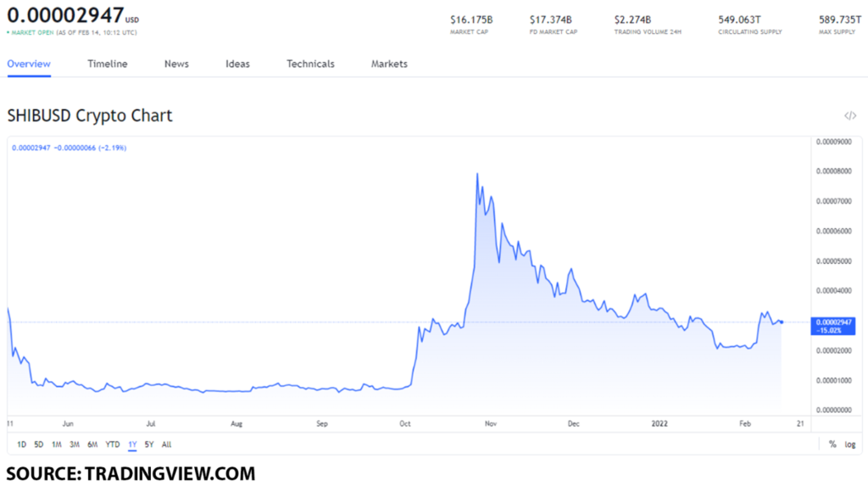Select the 5Y time range
This screenshot has height=486, width=868.
149,444
